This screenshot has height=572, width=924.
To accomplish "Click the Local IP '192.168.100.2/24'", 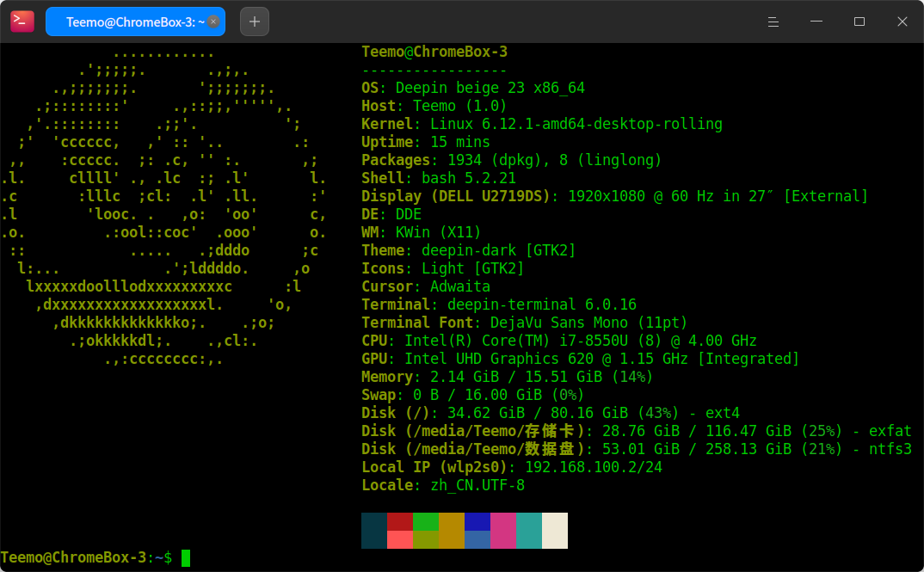I will point(594,467).
